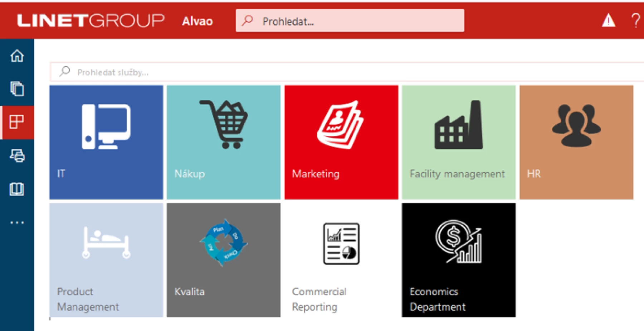This screenshot has height=331, width=644.
Task: Expand more sidebar options via the ellipsis
Action: pyautogui.click(x=17, y=221)
